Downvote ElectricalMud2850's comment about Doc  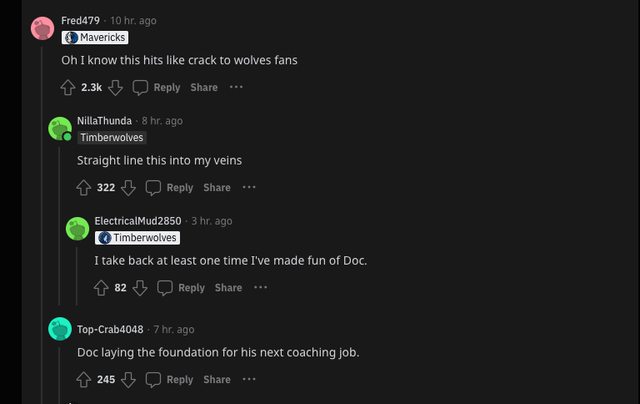pos(139,288)
